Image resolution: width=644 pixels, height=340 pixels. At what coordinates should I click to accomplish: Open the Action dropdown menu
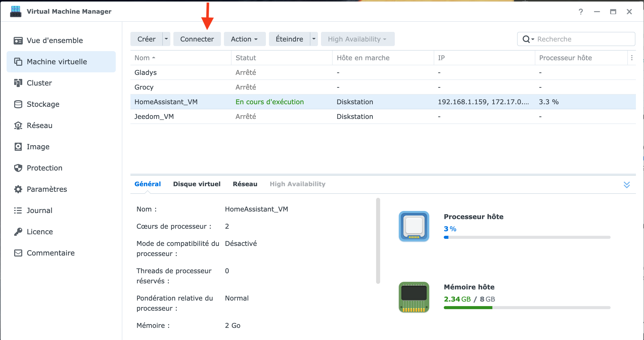pyautogui.click(x=245, y=39)
